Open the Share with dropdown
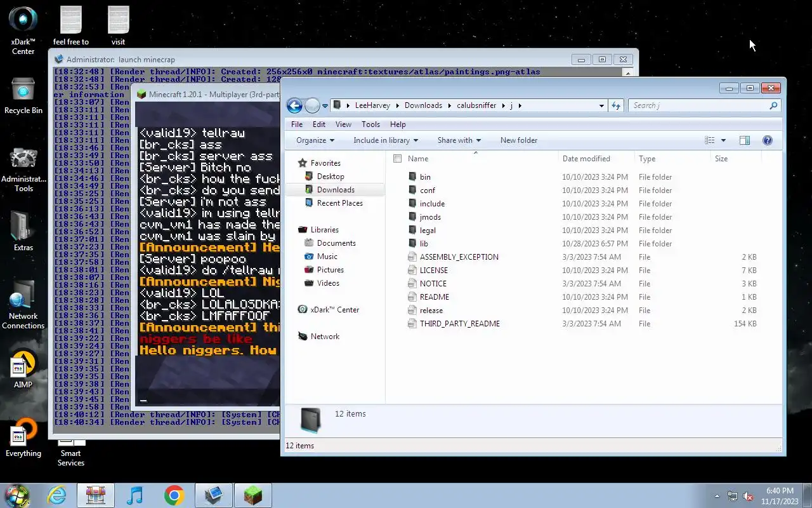Screen dimensions: 812x508 459,140
